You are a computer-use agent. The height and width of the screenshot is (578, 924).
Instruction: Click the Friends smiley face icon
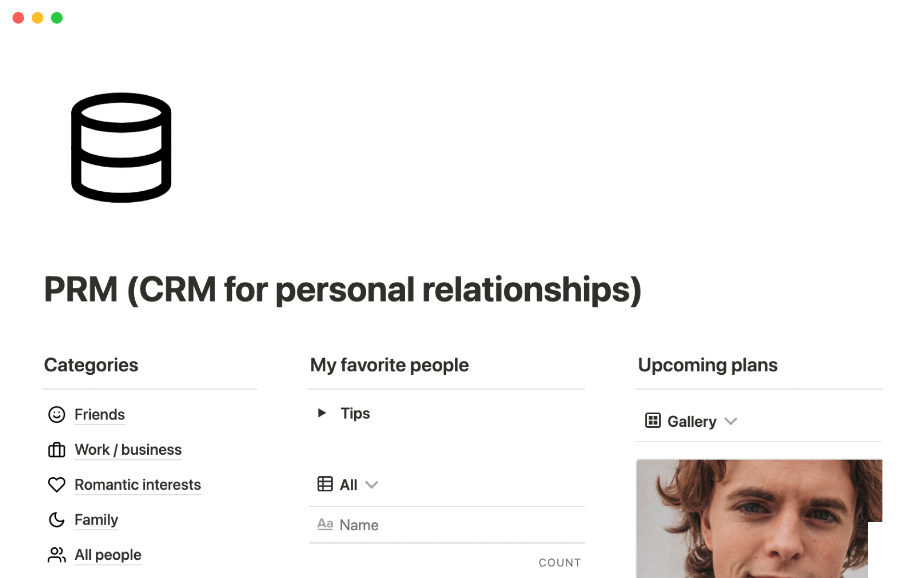[x=56, y=414]
